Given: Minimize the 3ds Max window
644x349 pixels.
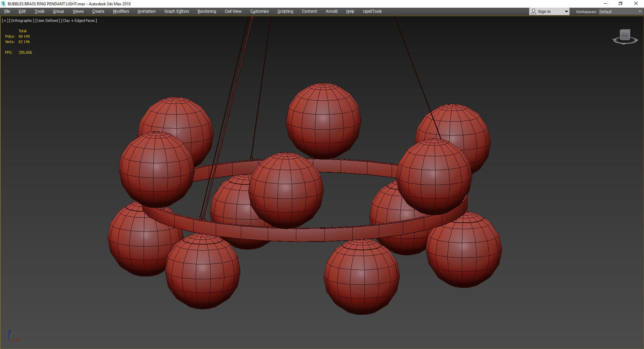Looking at the screenshot, I should 605,4.
